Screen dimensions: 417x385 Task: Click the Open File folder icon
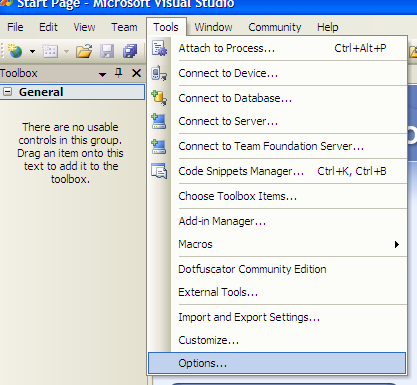84,51
